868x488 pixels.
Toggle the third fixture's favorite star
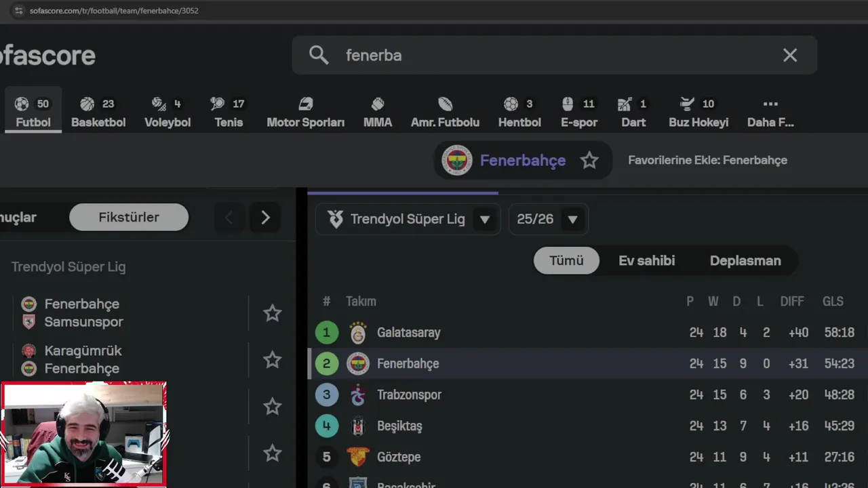[272, 407]
